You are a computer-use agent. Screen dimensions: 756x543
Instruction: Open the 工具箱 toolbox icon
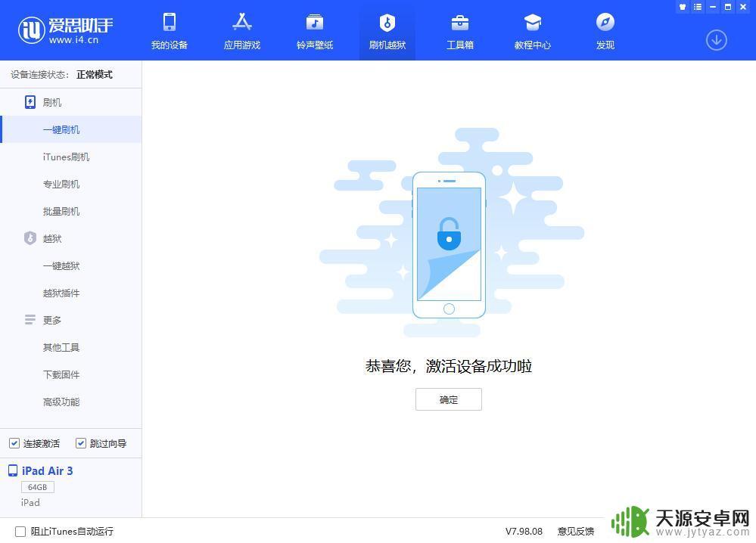click(460, 22)
